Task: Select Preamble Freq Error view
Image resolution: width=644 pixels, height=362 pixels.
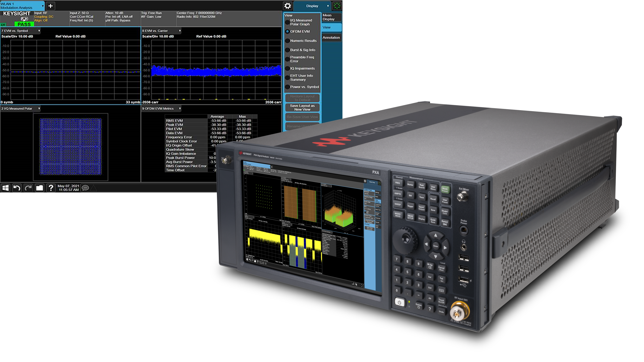Action: pos(300,59)
